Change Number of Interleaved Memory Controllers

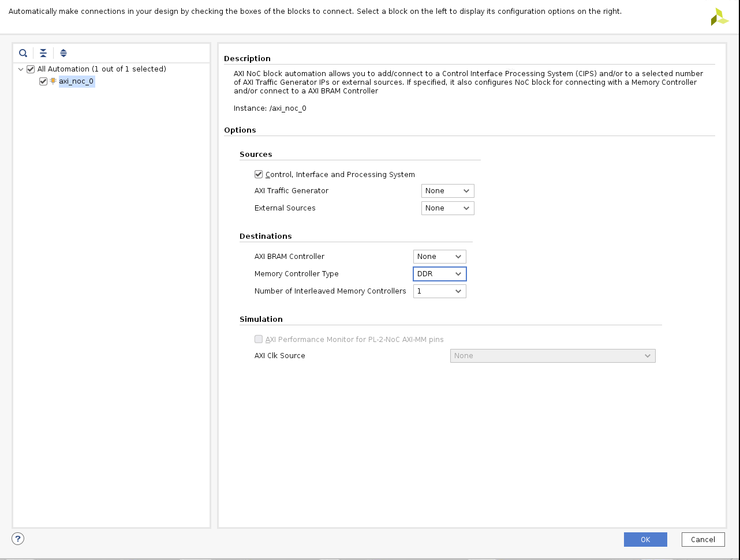coord(439,291)
